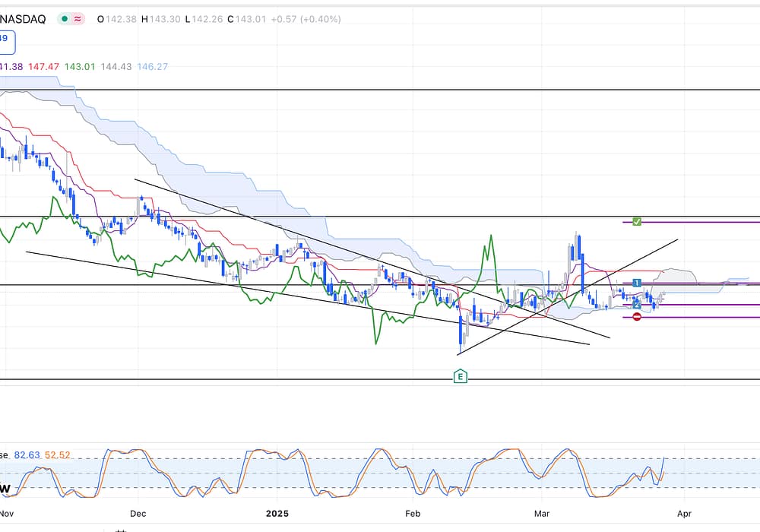Image resolution: width=760 pixels, height=532 pixels.
Task: Click the light blue indicator value 146.27
Action: [152, 67]
